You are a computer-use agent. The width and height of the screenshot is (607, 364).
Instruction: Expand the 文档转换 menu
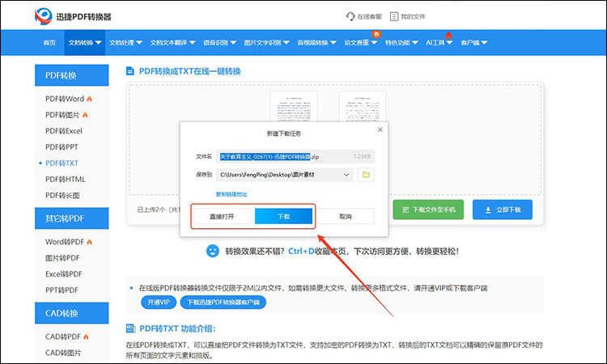(85, 43)
